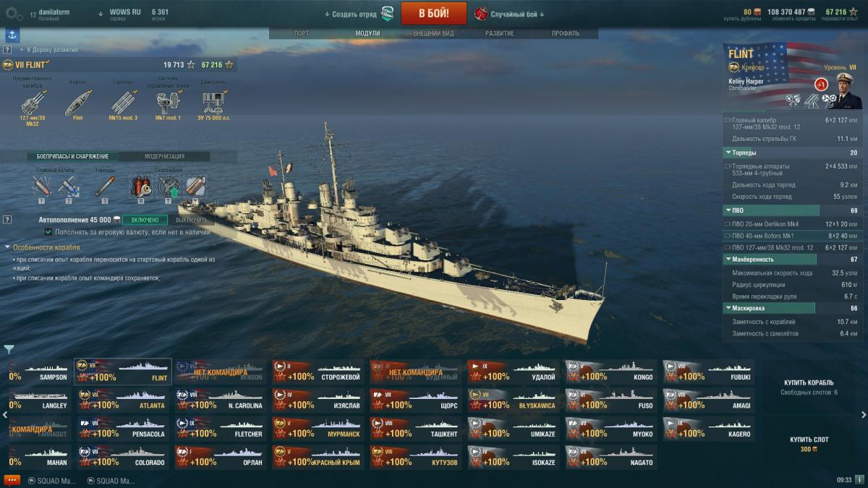Select the ATLANTA ship in carousel

(x=122, y=400)
